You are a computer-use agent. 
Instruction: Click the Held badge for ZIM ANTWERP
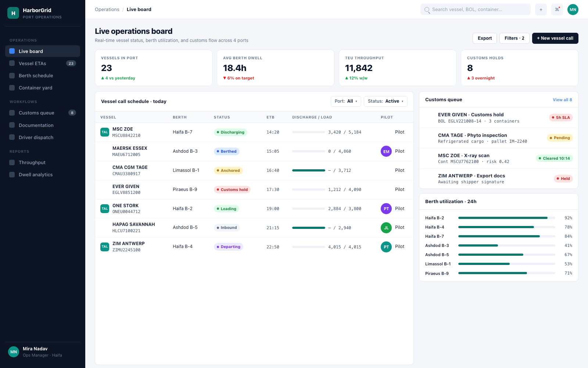[563, 179]
